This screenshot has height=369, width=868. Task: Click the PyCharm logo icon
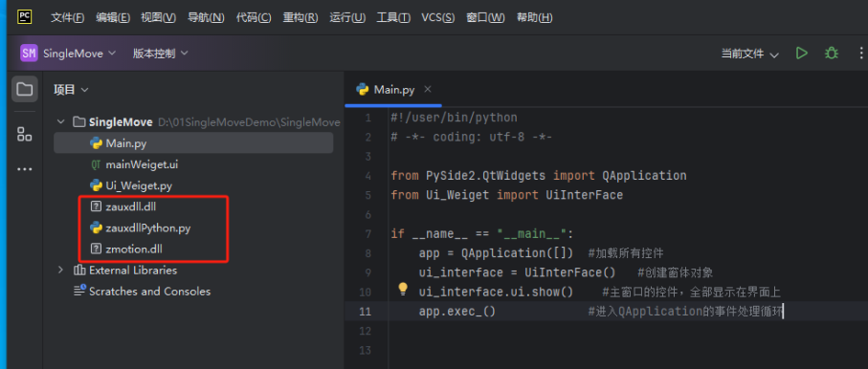click(x=24, y=16)
